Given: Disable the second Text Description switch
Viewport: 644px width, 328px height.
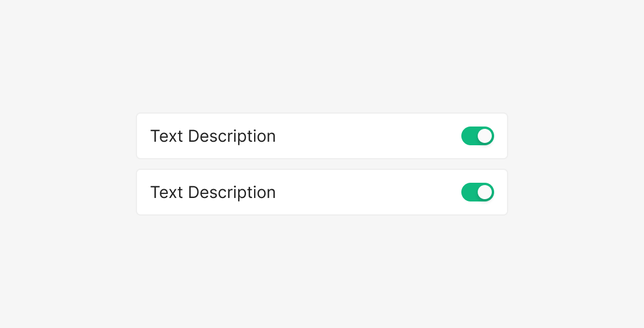Looking at the screenshot, I should coord(477,192).
